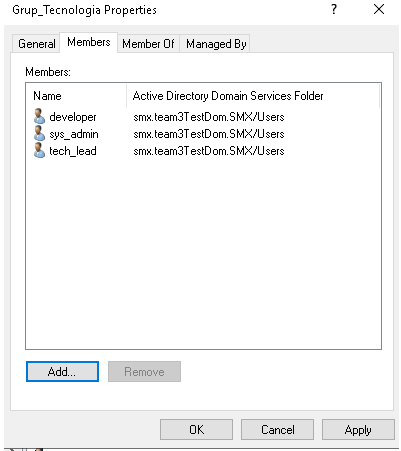Image resolution: width=401 pixels, height=451 pixels.
Task: Select the sys_admin member name
Action: pos(74,134)
